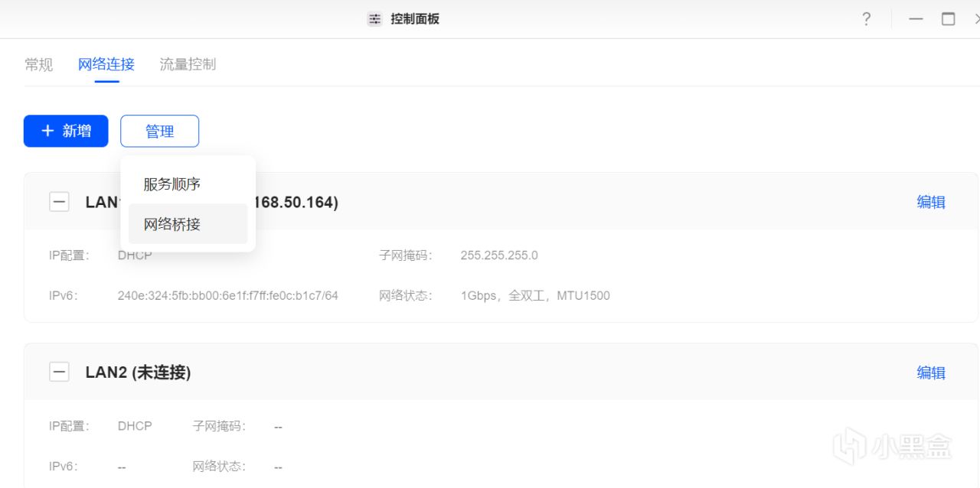Click the DHCP value under LAN2
The height and width of the screenshot is (488, 980).
pyautogui.click(x=135, y=426)
